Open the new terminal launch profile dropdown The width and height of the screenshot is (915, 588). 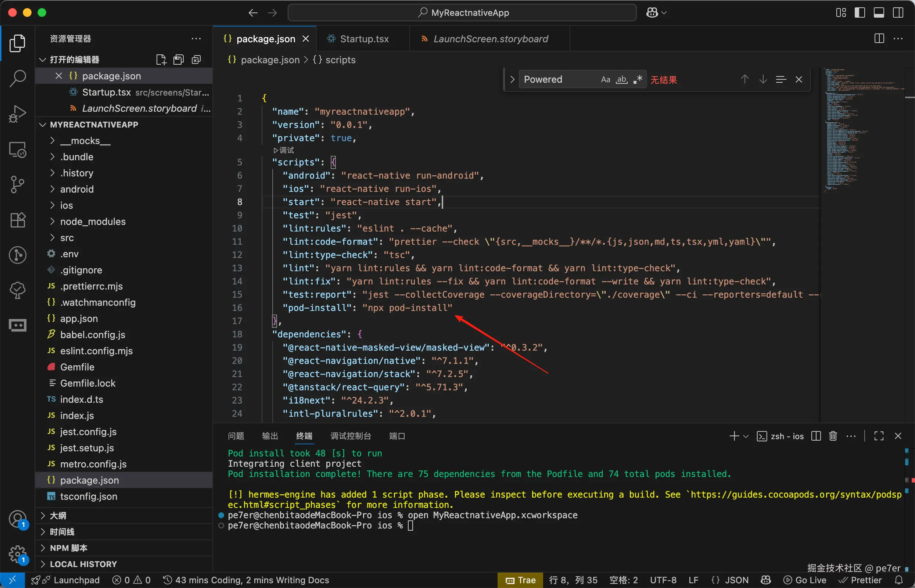pyautogui.click(x=746, y=436)
